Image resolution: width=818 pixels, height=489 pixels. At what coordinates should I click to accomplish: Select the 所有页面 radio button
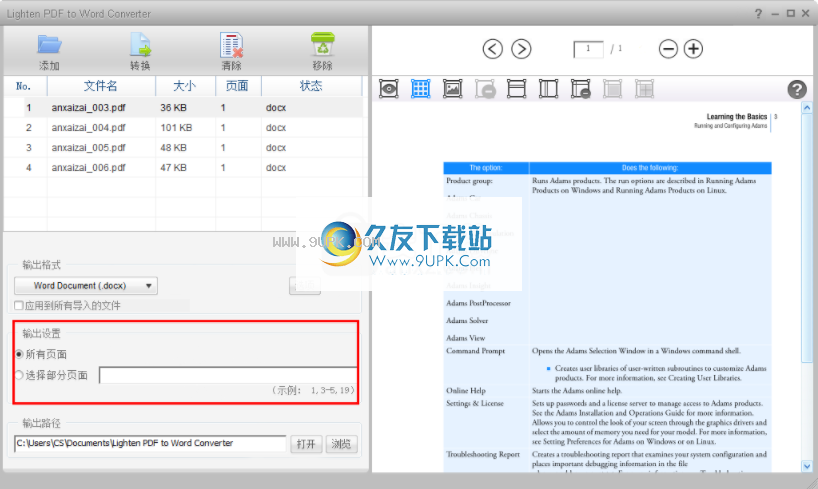[x=19, y=354]
